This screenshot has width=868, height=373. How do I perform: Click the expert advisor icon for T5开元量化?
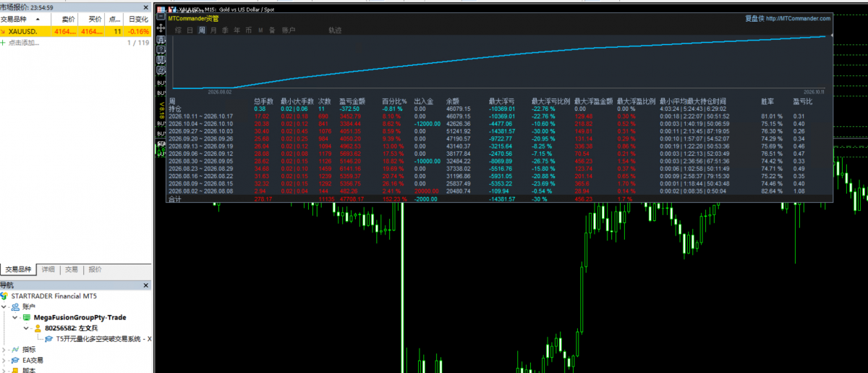tap(48, 338)
